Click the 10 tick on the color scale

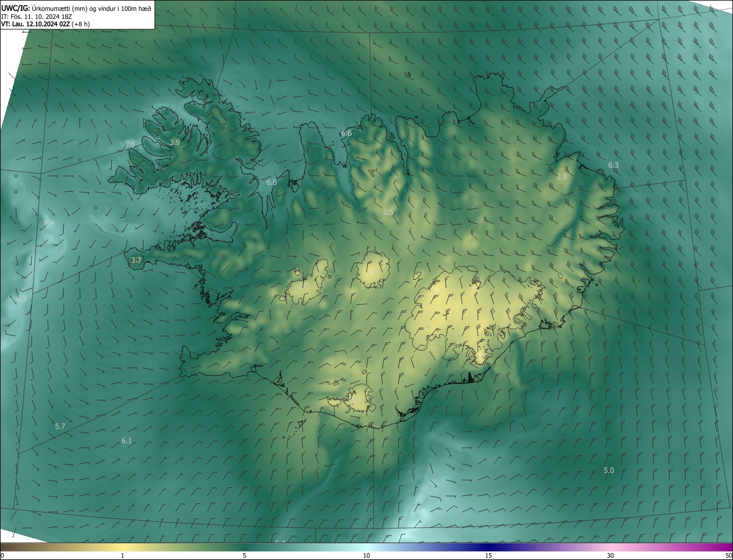(366, 555)
